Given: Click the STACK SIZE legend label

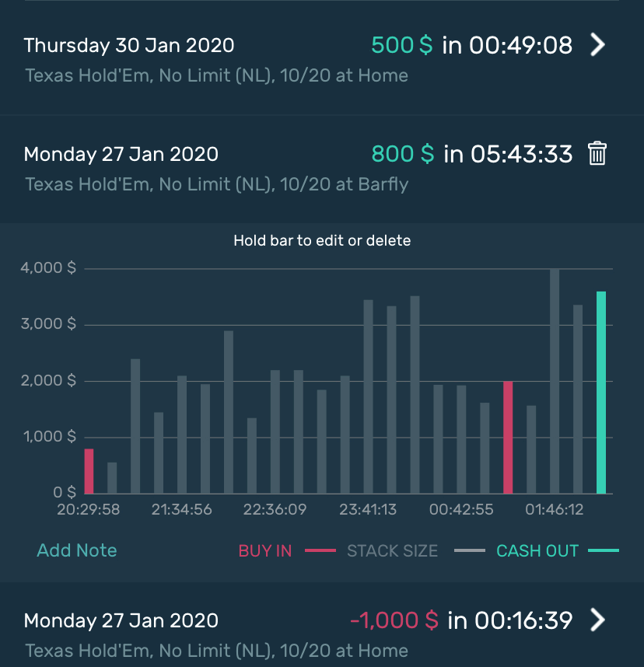Looking at the screenshot, I should pyautogui.click(x=393, y=551).
